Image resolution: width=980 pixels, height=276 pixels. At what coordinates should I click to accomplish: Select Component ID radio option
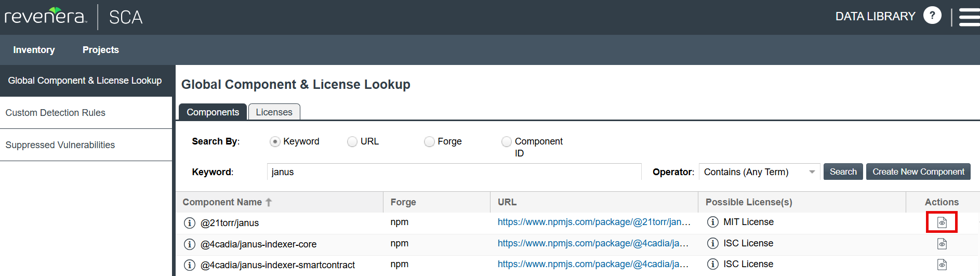tap(506, 142)
